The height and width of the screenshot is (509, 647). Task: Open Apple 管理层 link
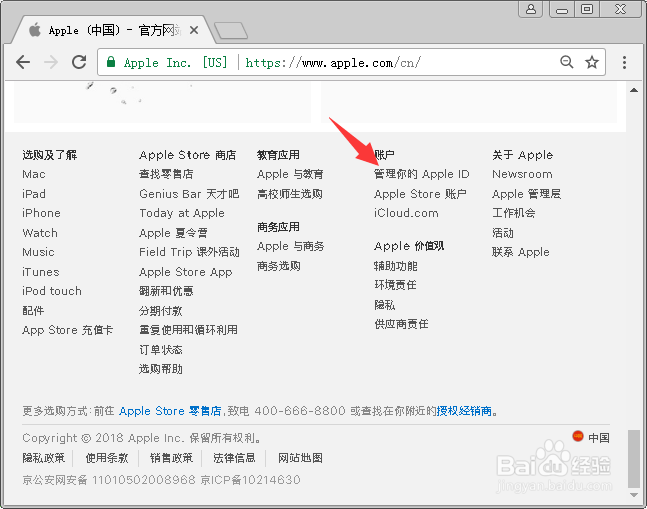[x=527, y=193]
